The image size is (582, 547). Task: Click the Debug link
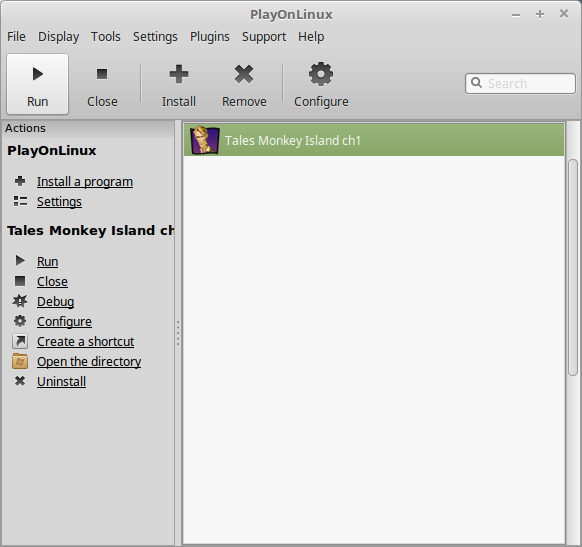point(56,302)
